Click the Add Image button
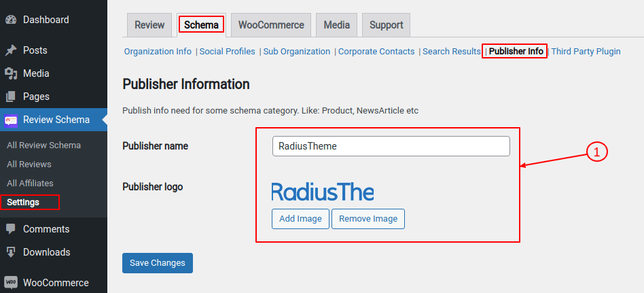The width and height of the screenshot is (644, 293). tap(300, 219)
